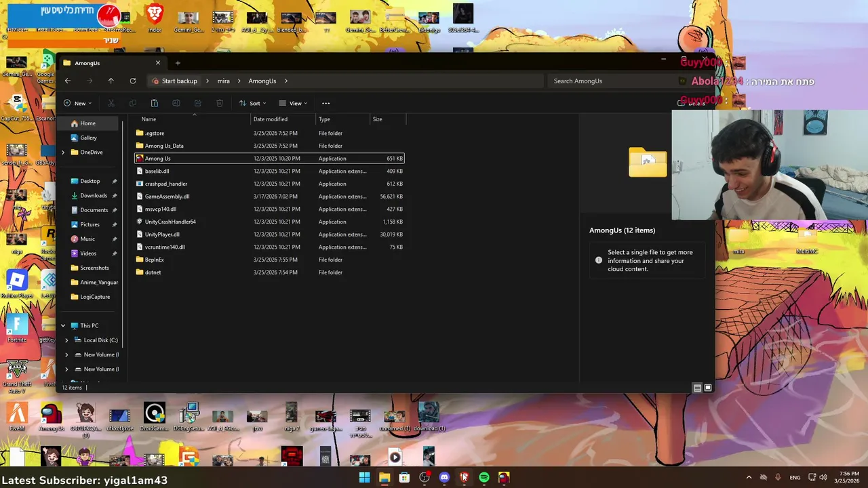This screenshot has width=868, height=488.
Task: Click the Delete trash icon
Action: coord(220,103)
